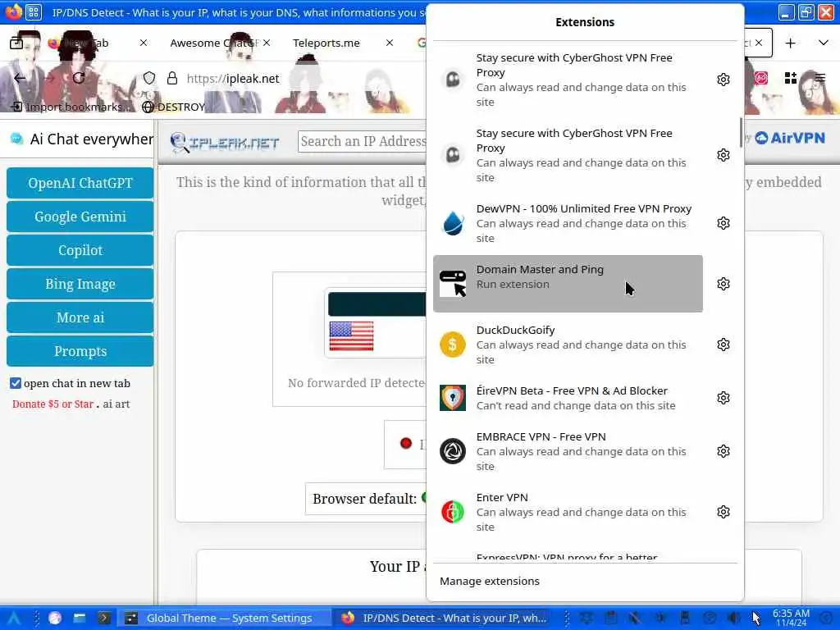Select DewVPN - 100% Unlimited Free VPN Proxy entry

[x=568, y=223]
